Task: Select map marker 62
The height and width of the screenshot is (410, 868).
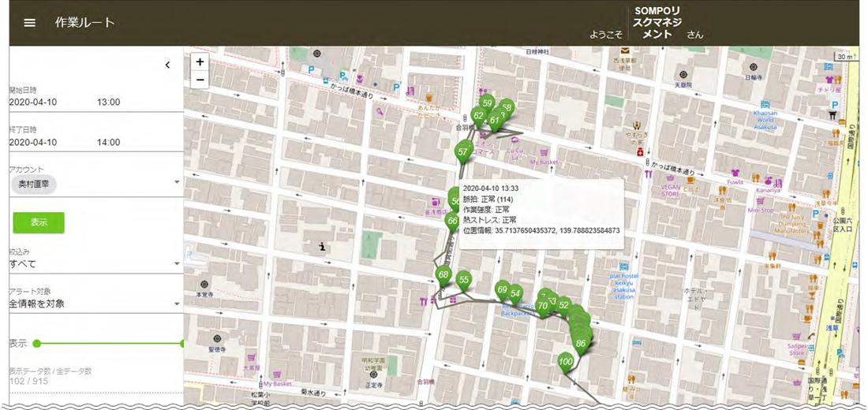Action: click(478, 115)
